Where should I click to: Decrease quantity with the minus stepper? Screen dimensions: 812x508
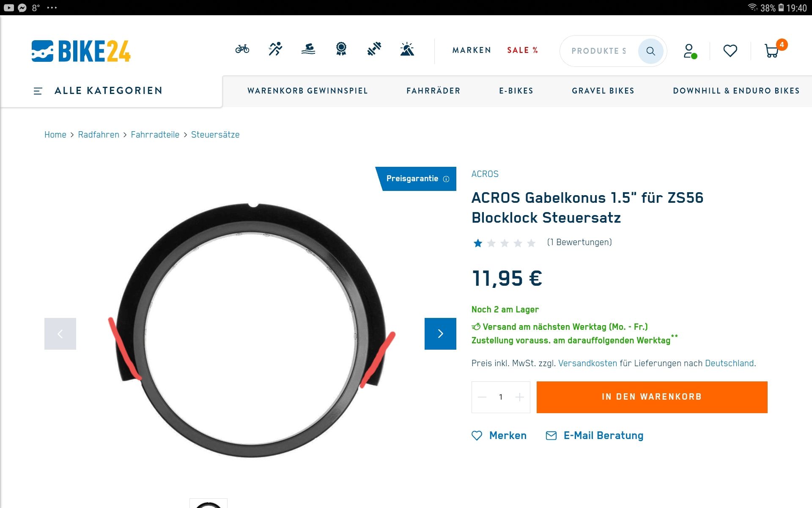tap(482, 397)
